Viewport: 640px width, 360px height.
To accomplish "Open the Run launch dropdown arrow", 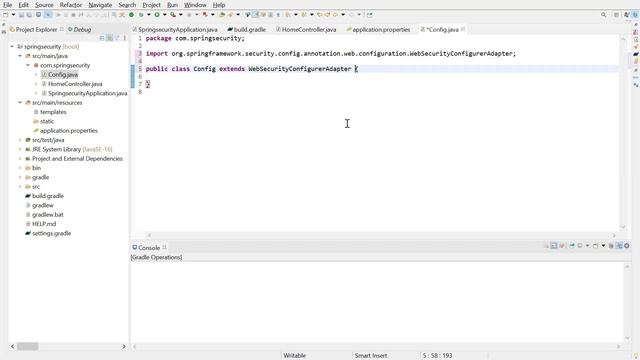I will coord(164,15).
